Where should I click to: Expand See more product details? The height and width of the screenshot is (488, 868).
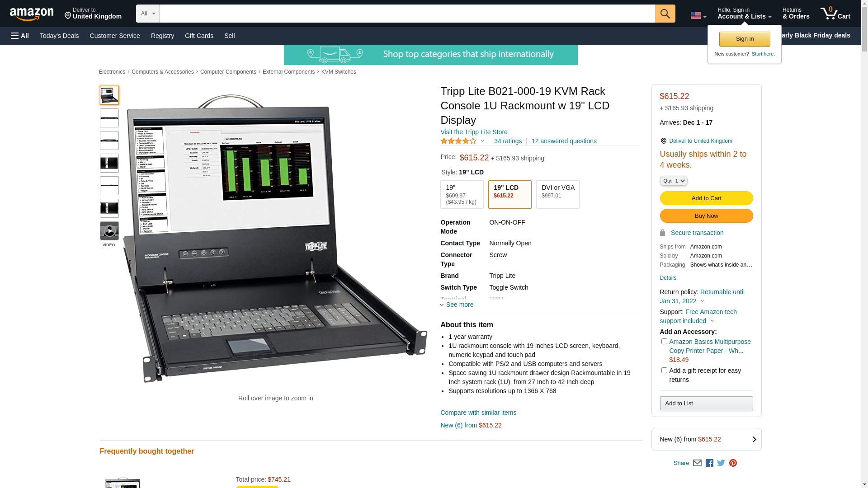pyautogui.click(x=457, y=305)
